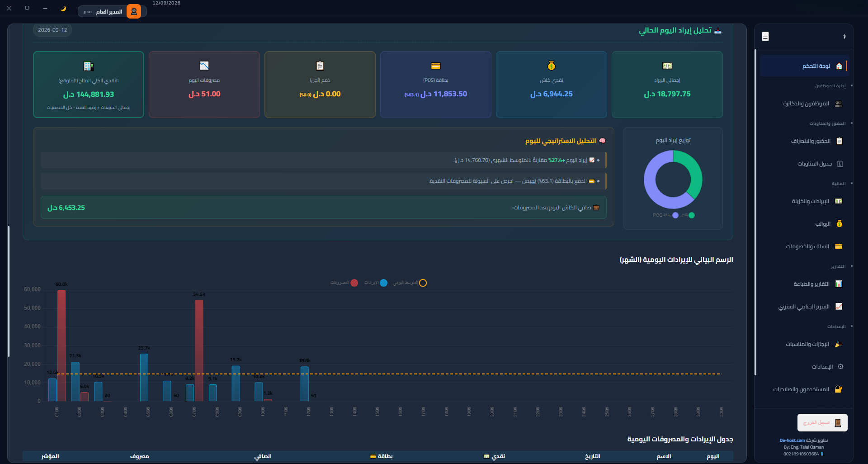
Task: Click the pin icon at sidebar top
Action: tap(844, 37)
